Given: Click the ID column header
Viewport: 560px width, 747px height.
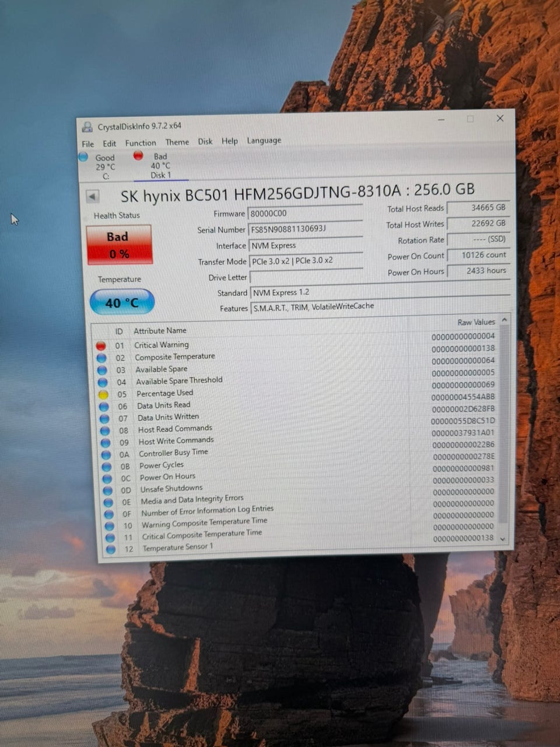Looking at the screenshot, I should tap(118, 331).
